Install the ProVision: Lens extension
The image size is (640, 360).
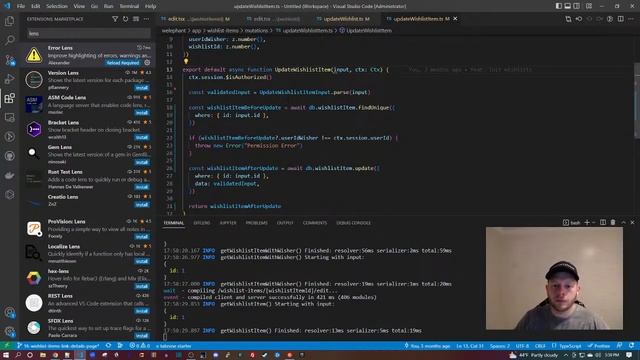click(142, 237)
